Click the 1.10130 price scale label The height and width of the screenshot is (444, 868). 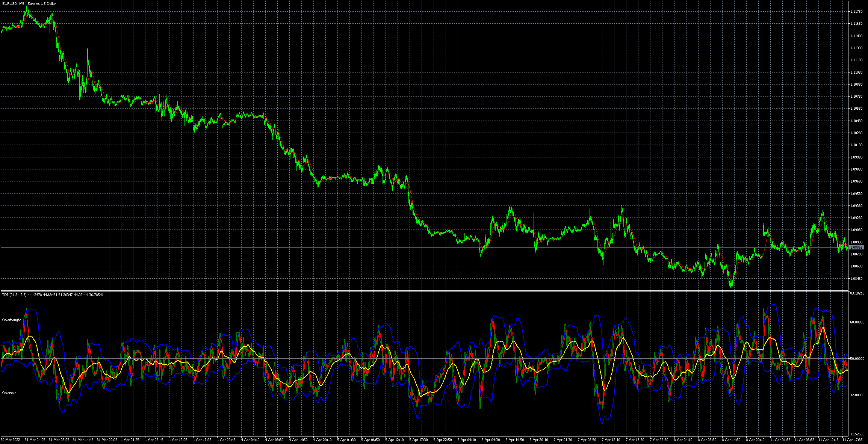tap(856, 145)
